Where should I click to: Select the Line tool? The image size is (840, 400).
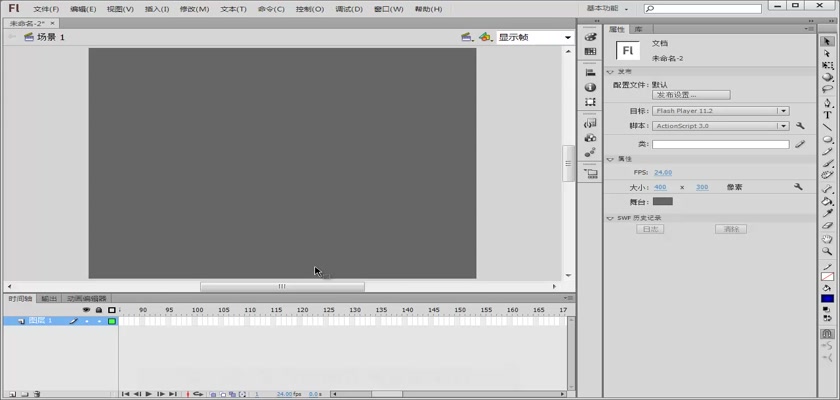coord(828,127)
